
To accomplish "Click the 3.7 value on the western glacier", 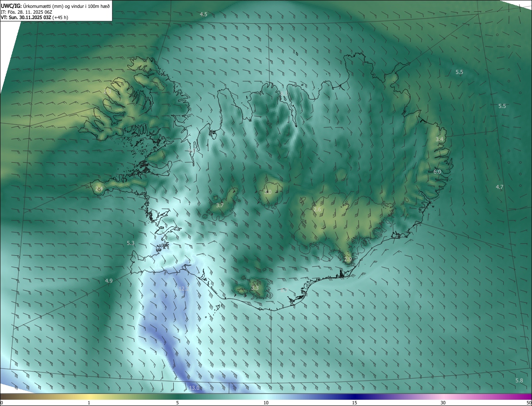I will 220,205.
